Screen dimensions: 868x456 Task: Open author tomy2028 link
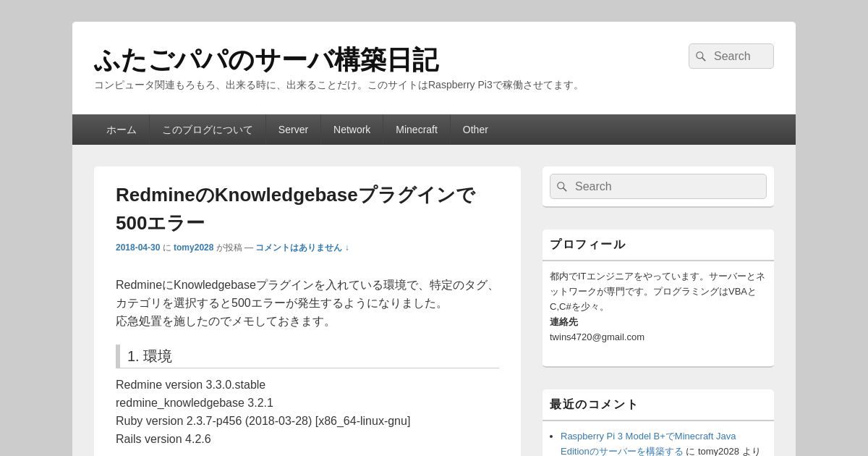coord(193,248)
